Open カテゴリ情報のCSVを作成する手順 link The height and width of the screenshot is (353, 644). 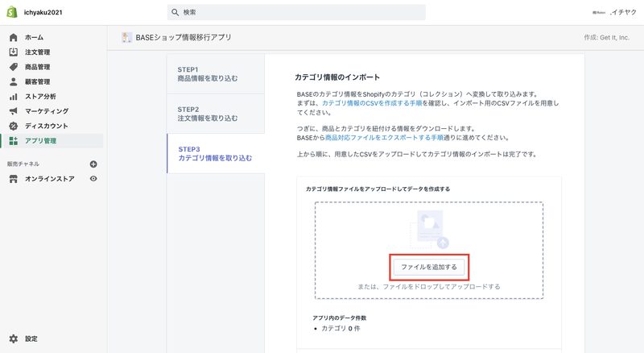tap(372, 103)
